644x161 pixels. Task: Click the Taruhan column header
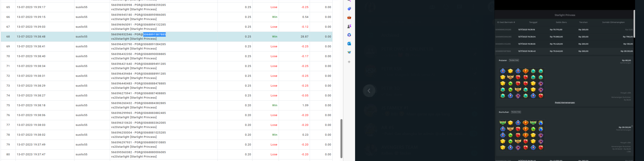click(x=583, y=22)
